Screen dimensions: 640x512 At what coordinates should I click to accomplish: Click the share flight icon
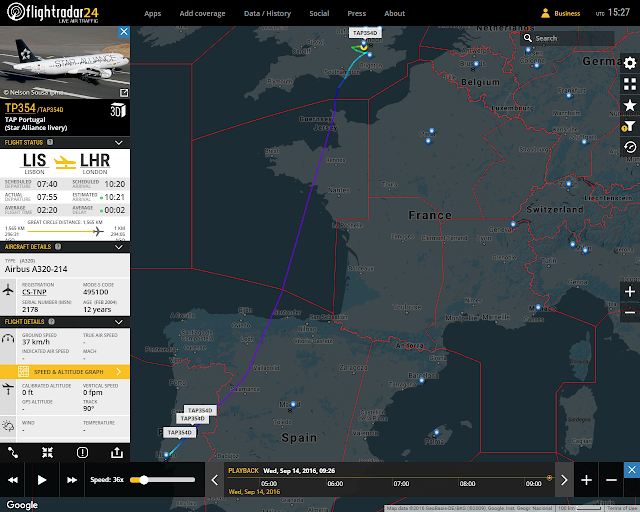tap(117, 452)
